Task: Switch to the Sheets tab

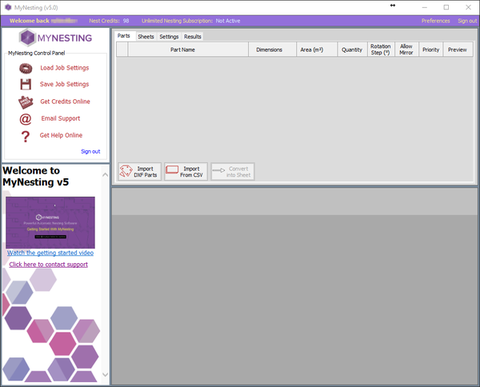Action: 146,37
